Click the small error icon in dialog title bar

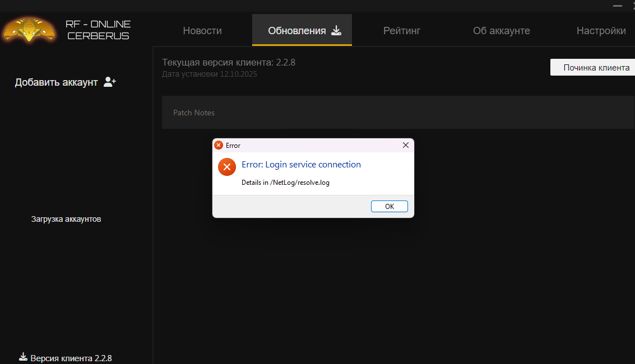tap(219, 145)
